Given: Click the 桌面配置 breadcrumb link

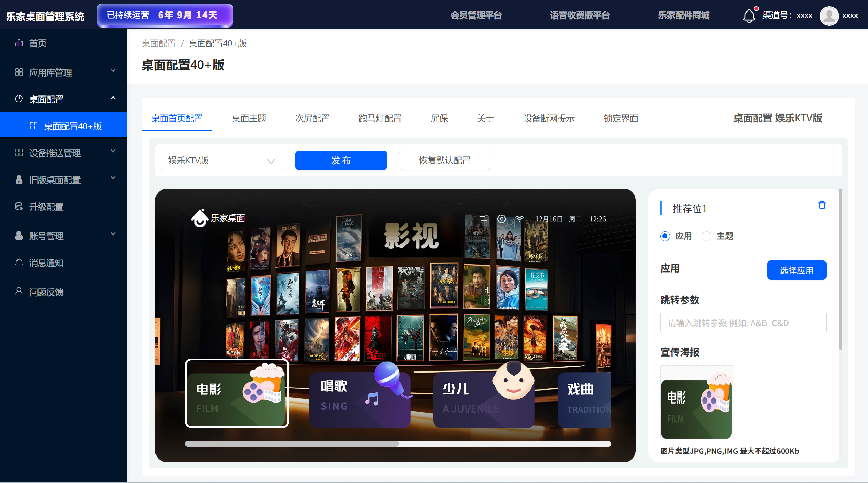Looking at the screenshot, I should pyautogui.click(x=159, y=44).
